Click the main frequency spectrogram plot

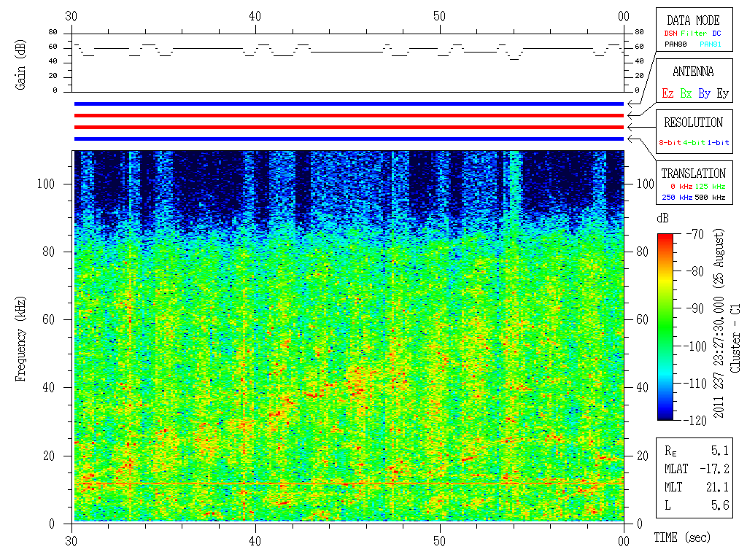point(348,336)
